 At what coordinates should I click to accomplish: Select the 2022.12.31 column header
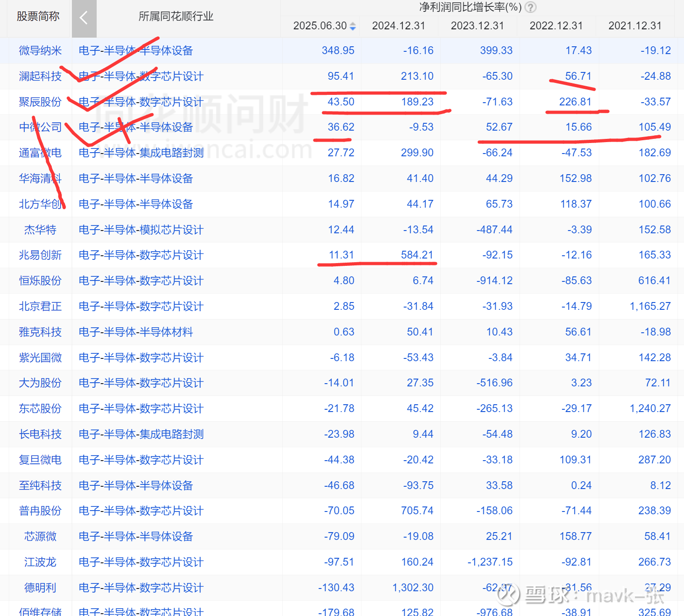tap(556, 26)
